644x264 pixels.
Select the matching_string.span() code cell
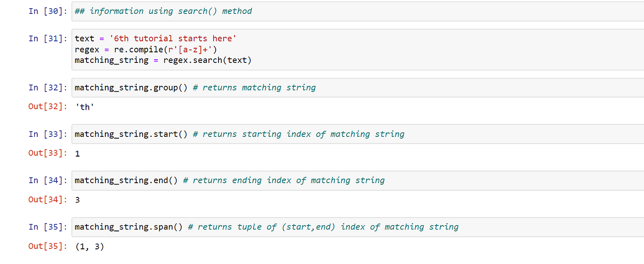[x=358, y=227]
